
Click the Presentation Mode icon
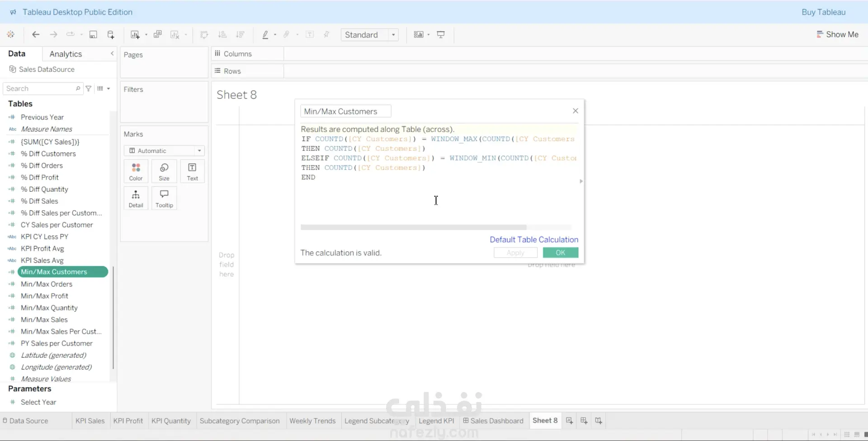pos(441,34)
